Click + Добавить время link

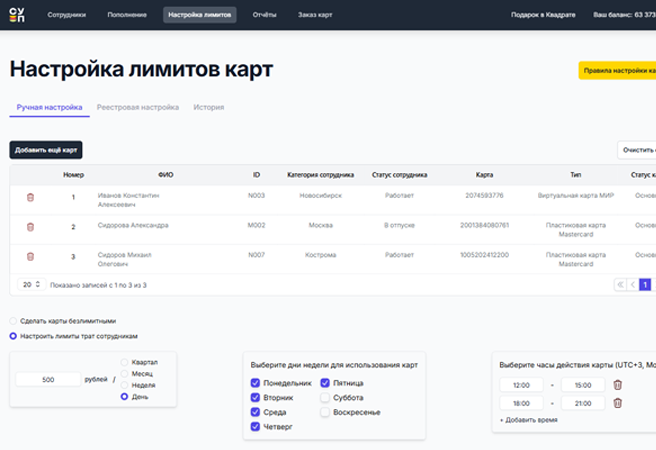[528, 420]
